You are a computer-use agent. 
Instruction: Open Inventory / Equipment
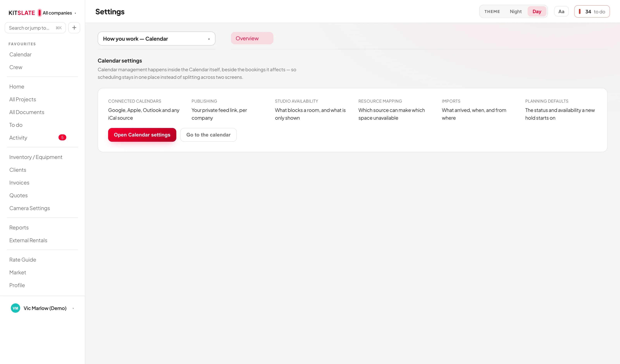click(x=36, y=157)
